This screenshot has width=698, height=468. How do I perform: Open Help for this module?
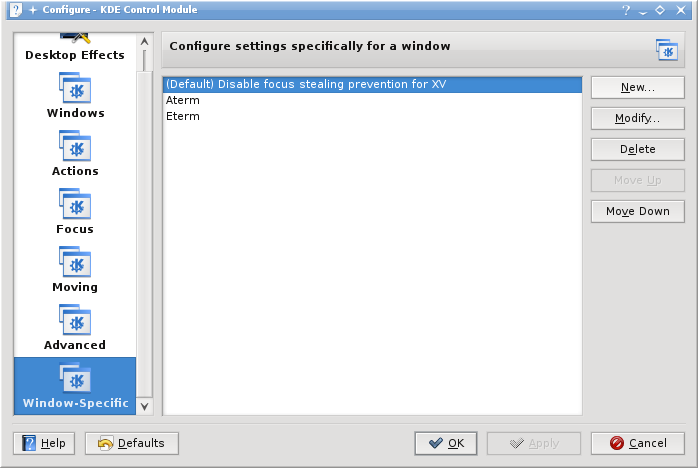(44, 443)
